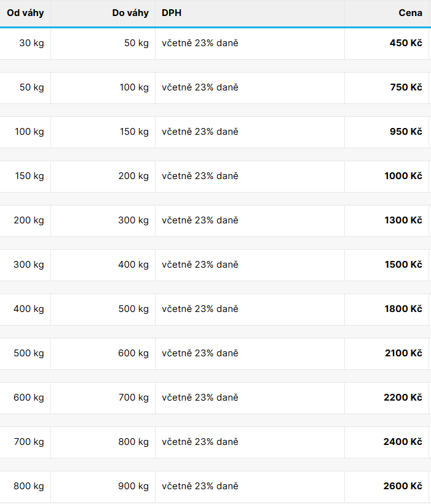The image size is (431, 504).
Task: Click the 'Od váhy' column header
Action: (25, 13)
